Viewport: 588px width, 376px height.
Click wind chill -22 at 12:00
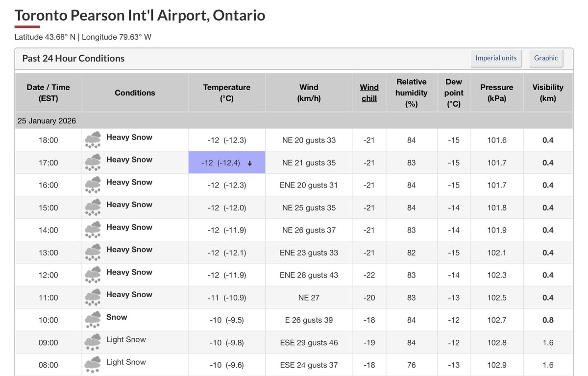[369, 275]
